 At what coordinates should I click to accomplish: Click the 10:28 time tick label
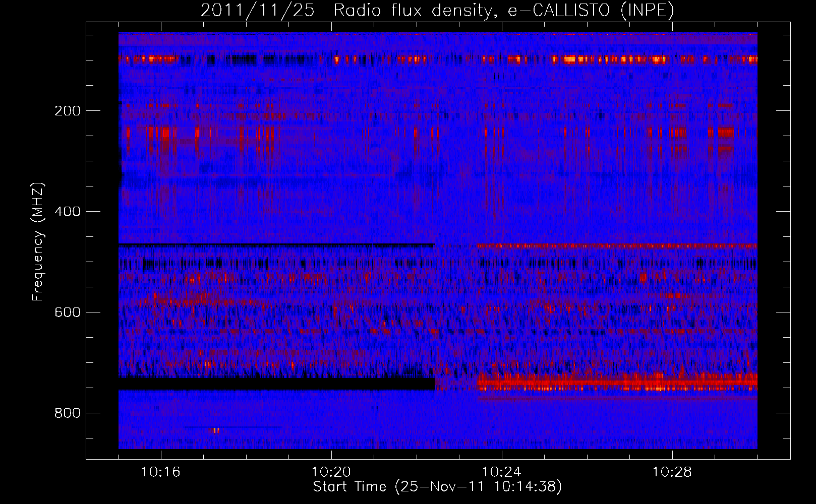[x=672, y=472]
